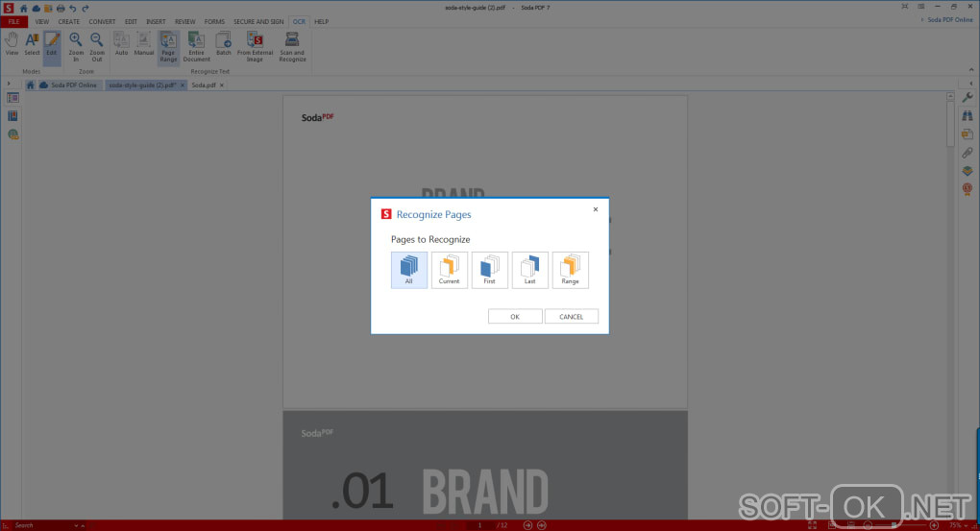This screenshot has width=980, height=531.
Task: Click Entire Document OCR tool
Action: click(196, 47)
